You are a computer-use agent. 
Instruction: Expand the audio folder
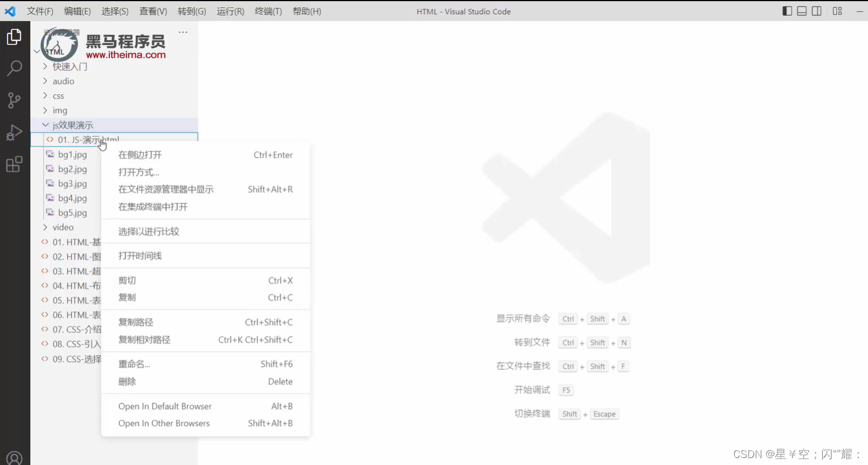45,81
